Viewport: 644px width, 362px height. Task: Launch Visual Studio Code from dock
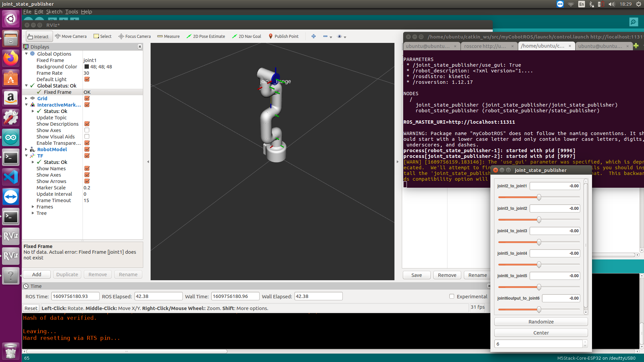[11, 177]
